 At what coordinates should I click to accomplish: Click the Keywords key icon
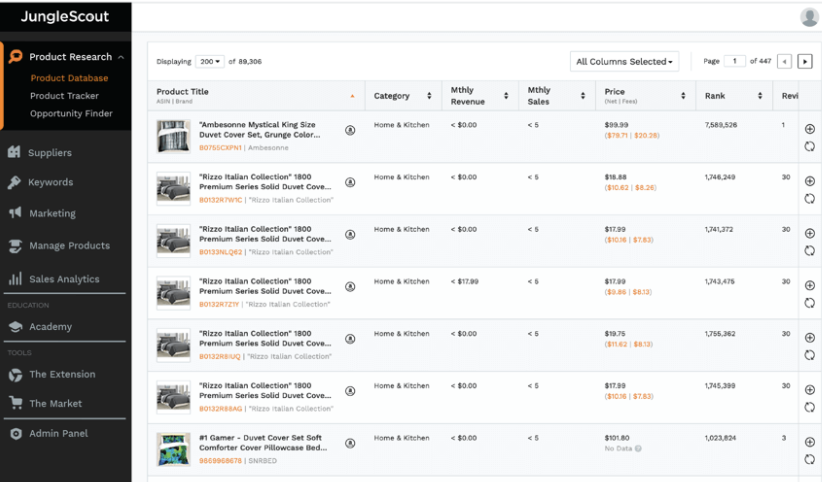click(x=14, y=182)
